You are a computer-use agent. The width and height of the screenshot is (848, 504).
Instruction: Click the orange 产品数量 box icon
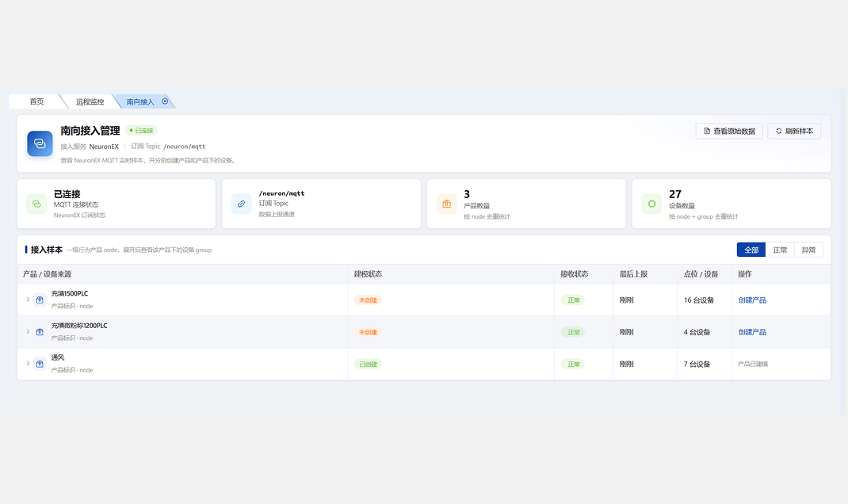click(x=446, y=204)
